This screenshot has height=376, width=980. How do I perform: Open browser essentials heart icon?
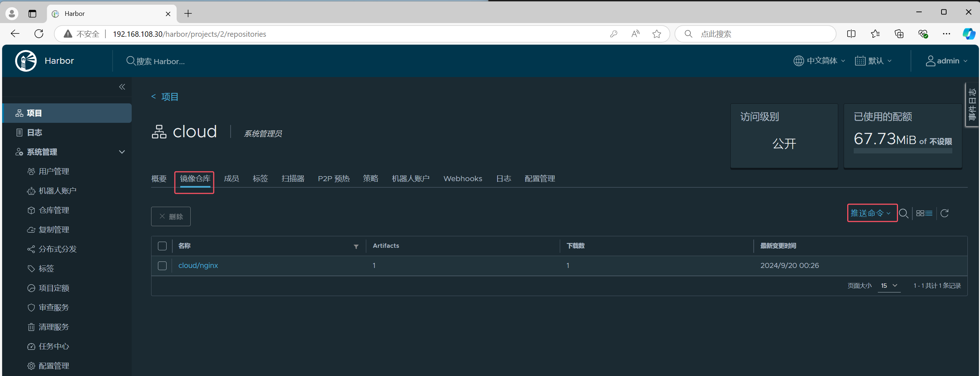point(923,34)
